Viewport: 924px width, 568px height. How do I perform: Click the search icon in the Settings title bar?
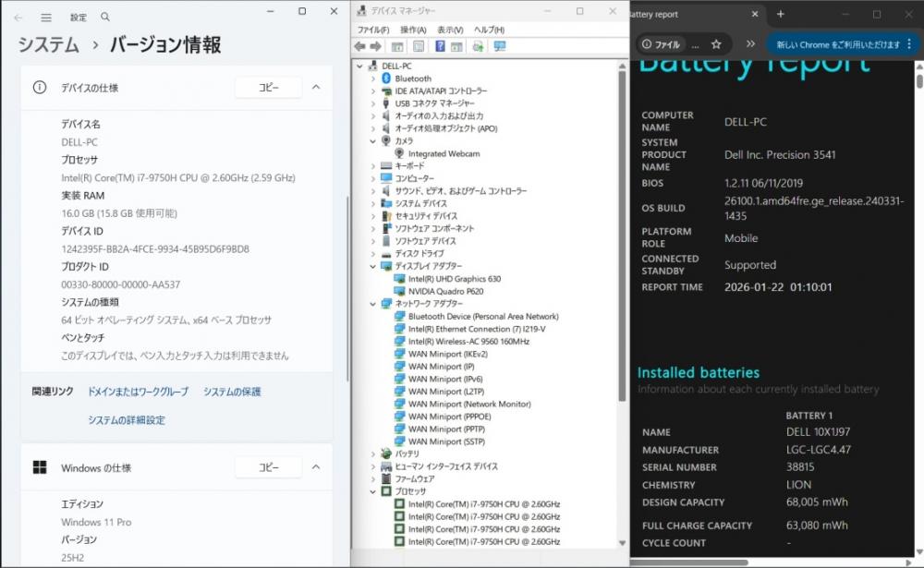105,18
